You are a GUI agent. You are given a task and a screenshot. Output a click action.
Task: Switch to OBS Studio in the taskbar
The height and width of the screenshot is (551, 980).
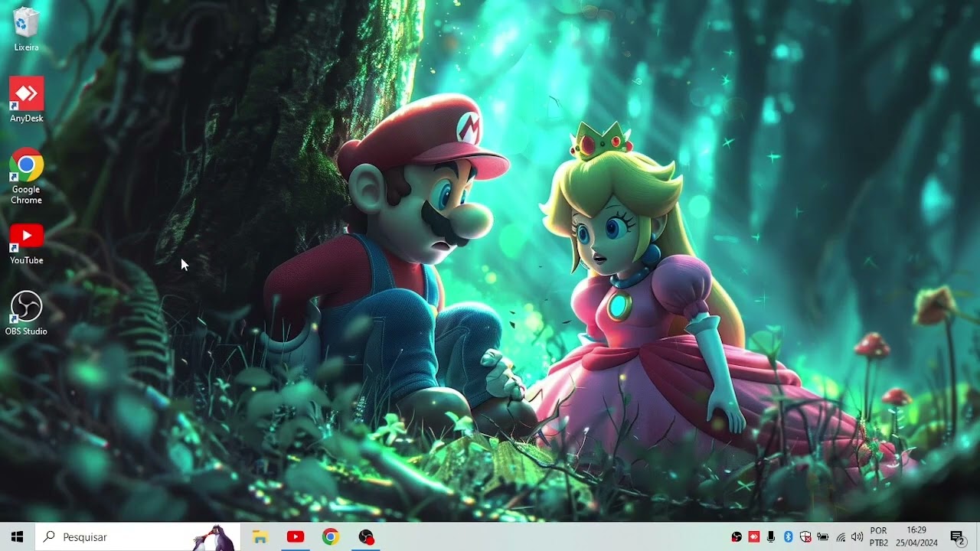tap(366, 537)
